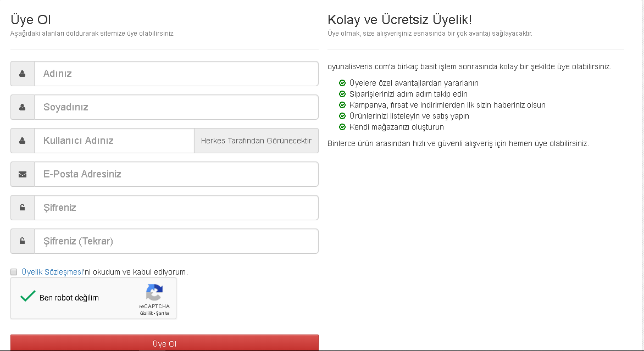Click the Şifreniz password field

click(176, 207)
